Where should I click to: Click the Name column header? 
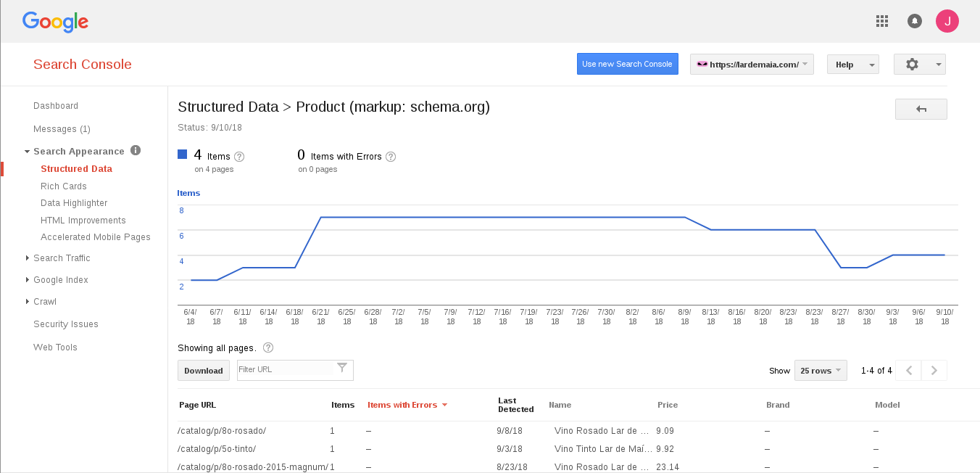click(560, 405)
